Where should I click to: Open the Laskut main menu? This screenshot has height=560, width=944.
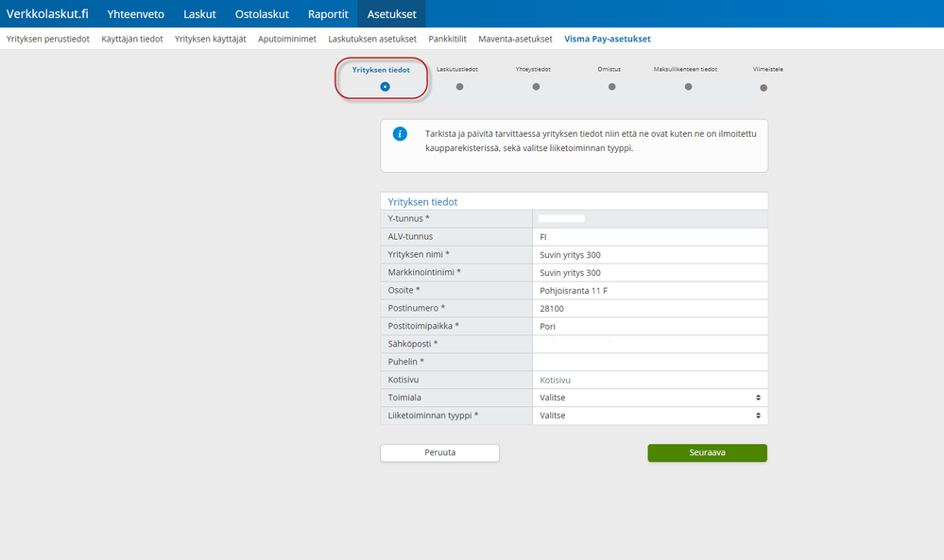click(200, 14)
